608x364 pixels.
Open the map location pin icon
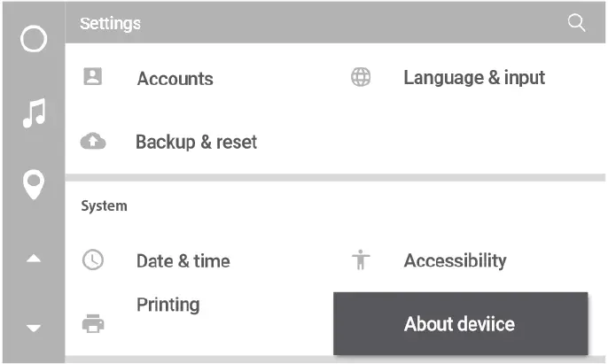[34, 184]
